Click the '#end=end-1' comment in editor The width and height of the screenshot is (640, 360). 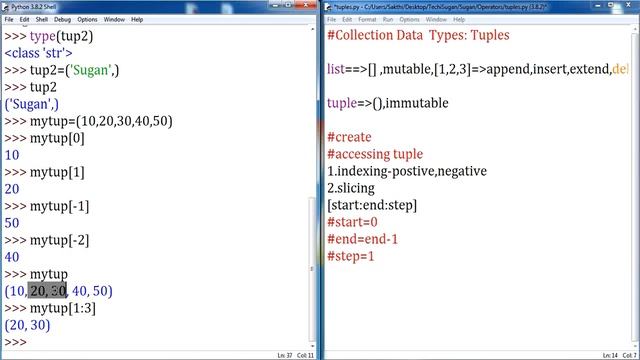362,239
